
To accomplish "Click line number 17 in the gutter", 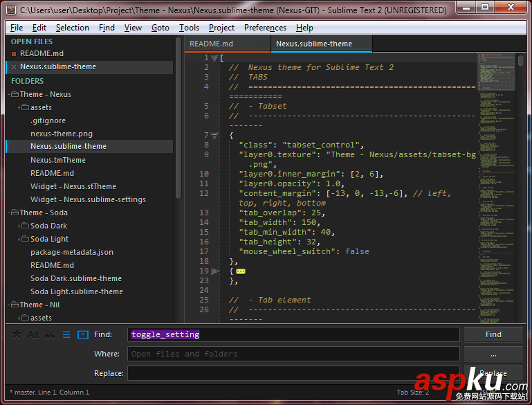I will coord(204,251).
